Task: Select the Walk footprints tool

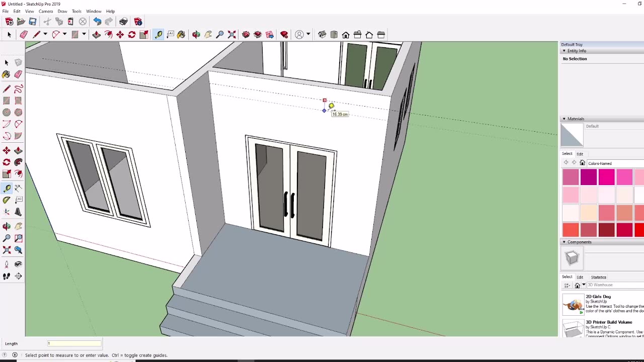Action: pyautogui.click(x=7, y=276)
